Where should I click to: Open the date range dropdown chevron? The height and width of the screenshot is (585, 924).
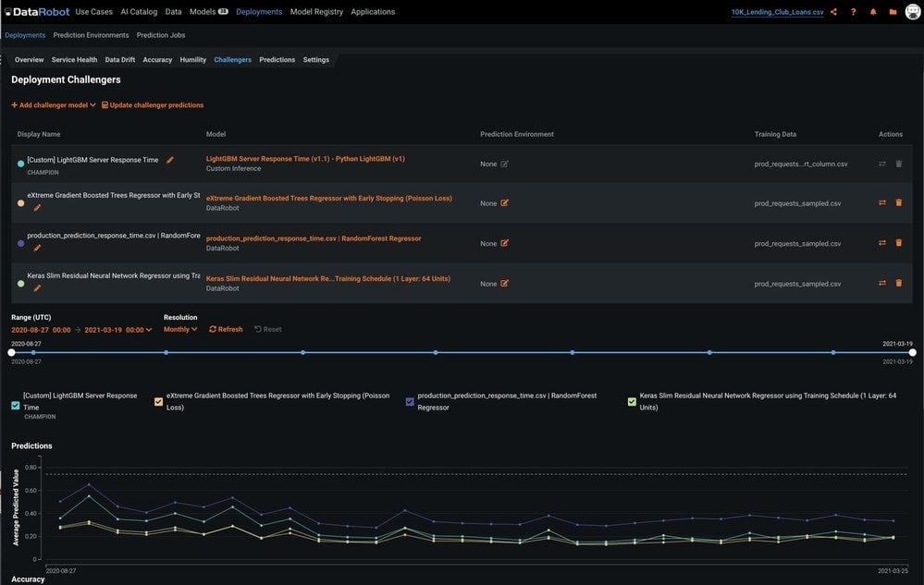pos(149,330)
